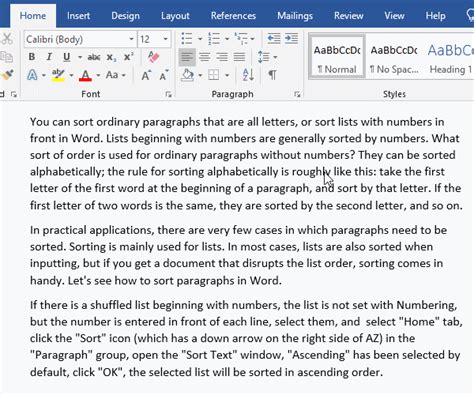This screenshot has width=474, height=395.
Task: Click the Decrease Indent icon
Action: (274, 39)
